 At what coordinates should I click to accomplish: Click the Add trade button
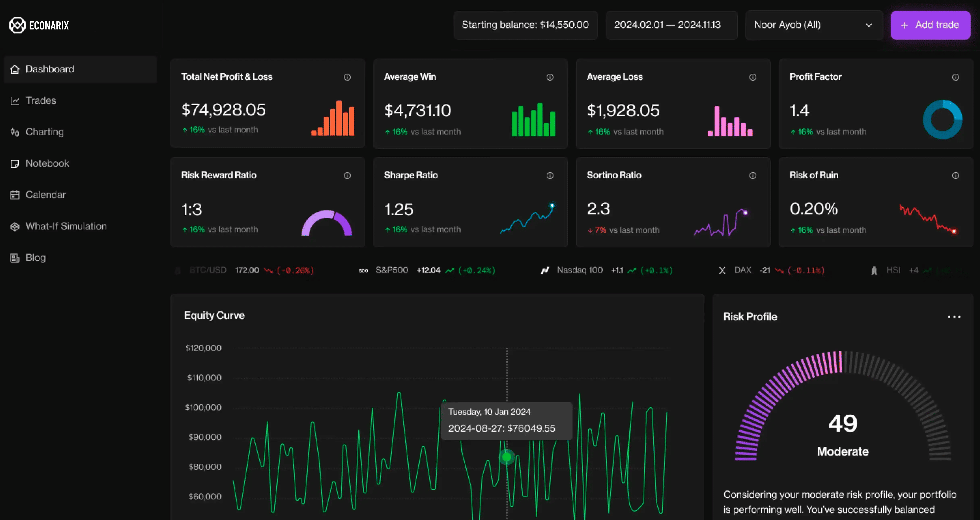pyautogui.click(x=930, y=25)
